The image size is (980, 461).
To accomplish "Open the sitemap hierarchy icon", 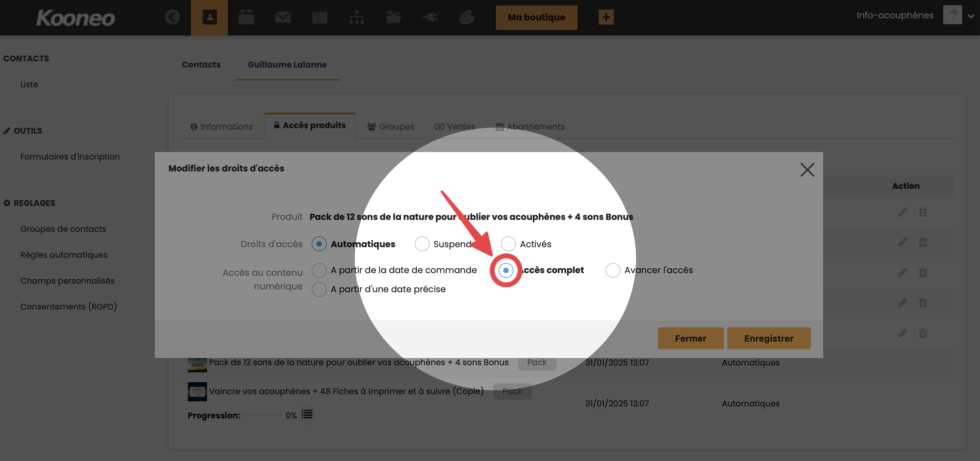I will [x=356, y=17].
